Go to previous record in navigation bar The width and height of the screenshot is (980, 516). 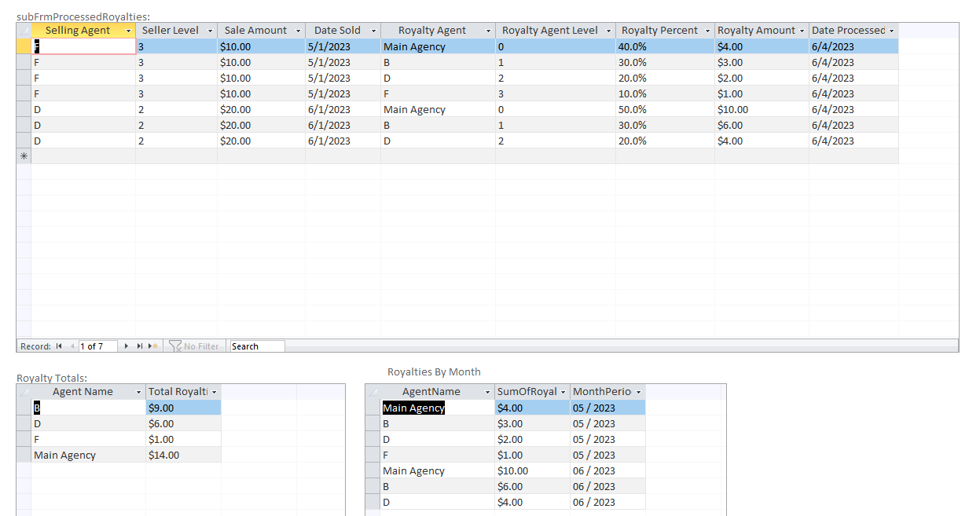(72, 346)
